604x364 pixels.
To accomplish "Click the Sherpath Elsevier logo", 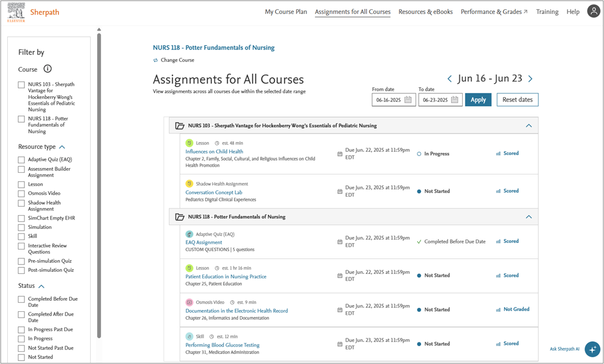I will 14,11.
